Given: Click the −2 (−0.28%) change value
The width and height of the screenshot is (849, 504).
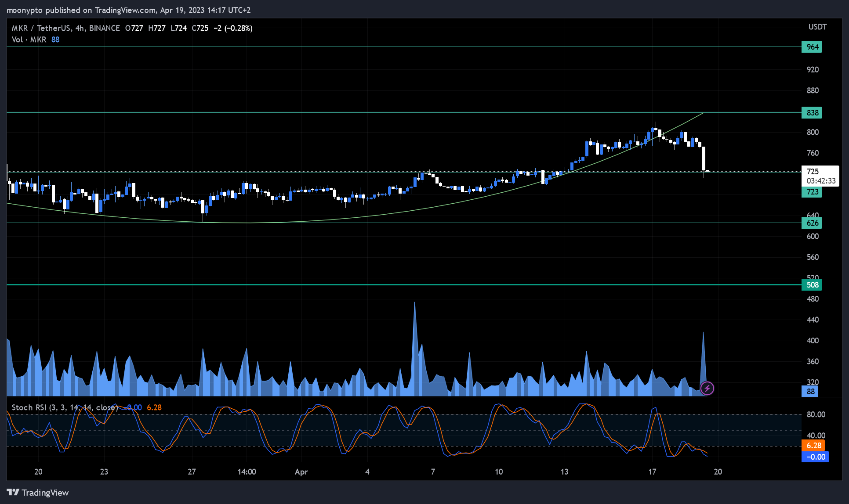Looking at the screenshot, I should point(233,28).
